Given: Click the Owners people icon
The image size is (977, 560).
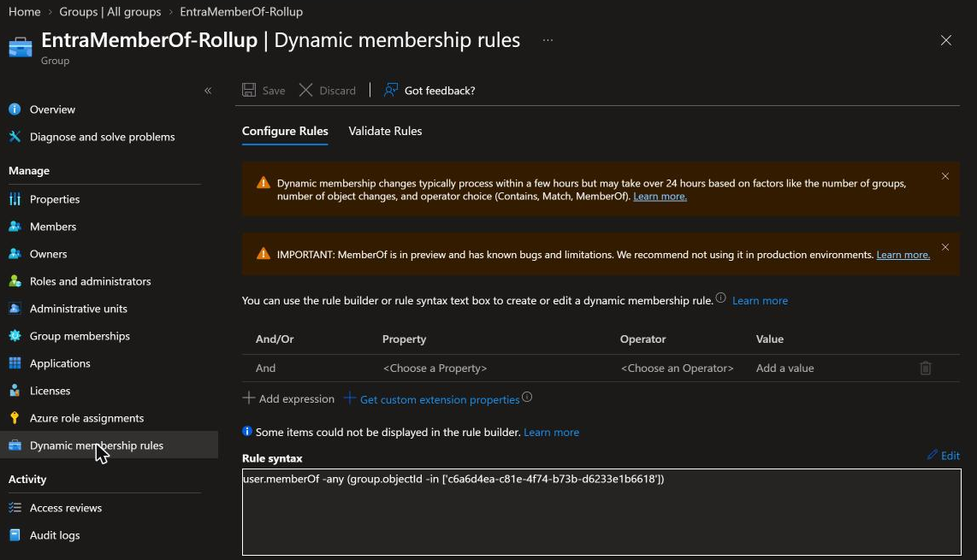Looking at the screenshot, I should pos(15,254).
